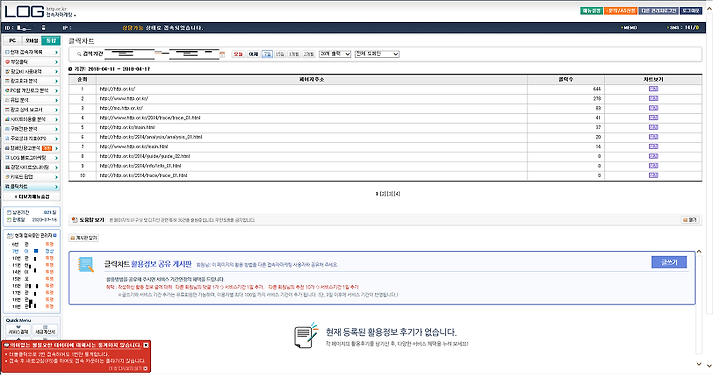Switch to the PC tab
The image size is (720, 378).
[12, 41]
